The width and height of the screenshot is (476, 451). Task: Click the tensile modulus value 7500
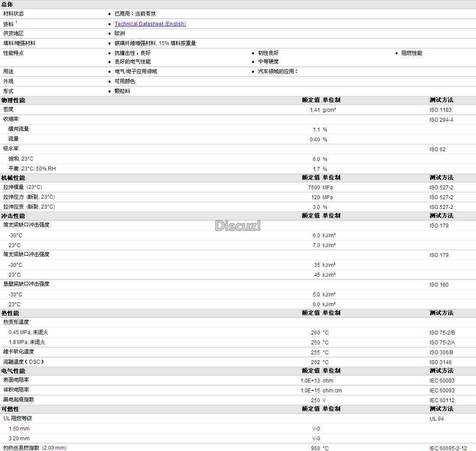pos(314,188)
